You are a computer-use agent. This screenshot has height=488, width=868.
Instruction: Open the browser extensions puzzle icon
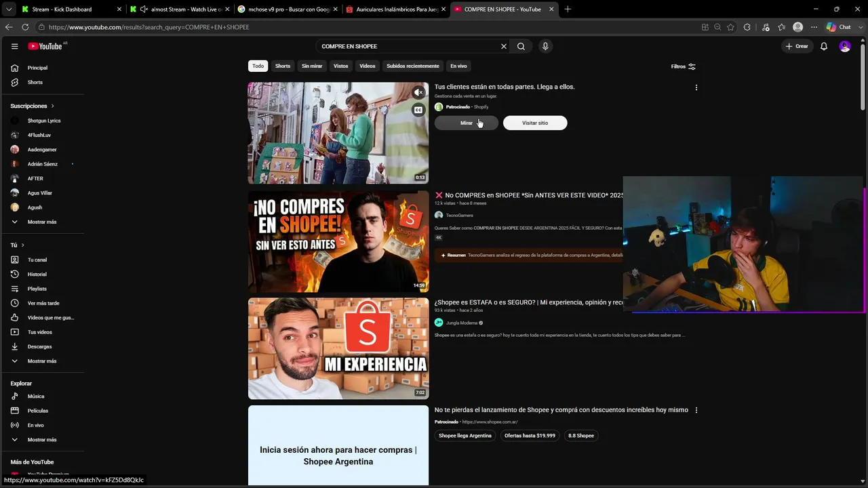coord(747,27)
